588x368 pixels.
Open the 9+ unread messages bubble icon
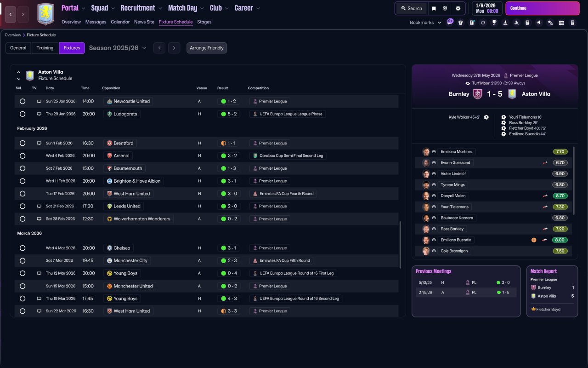click(x=450, y=22)
